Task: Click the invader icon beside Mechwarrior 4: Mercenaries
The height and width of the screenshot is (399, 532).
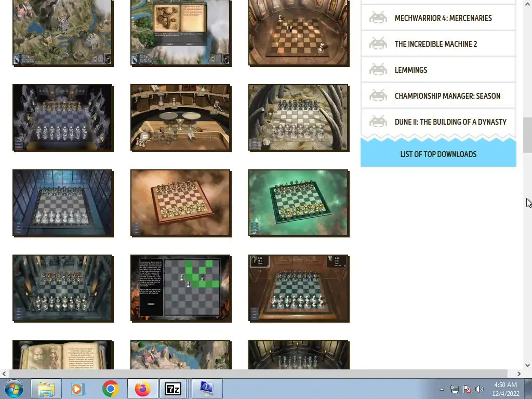Action: coord(378,18)
